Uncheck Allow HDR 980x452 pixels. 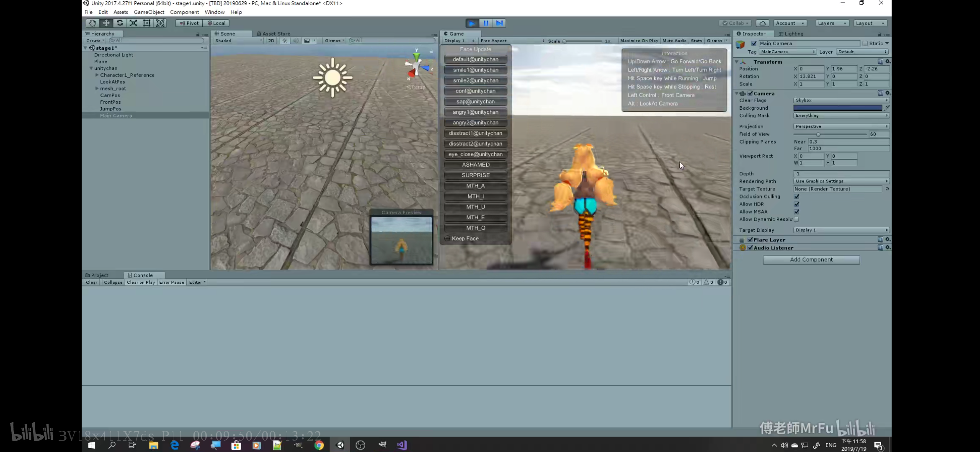coord(796,204)
